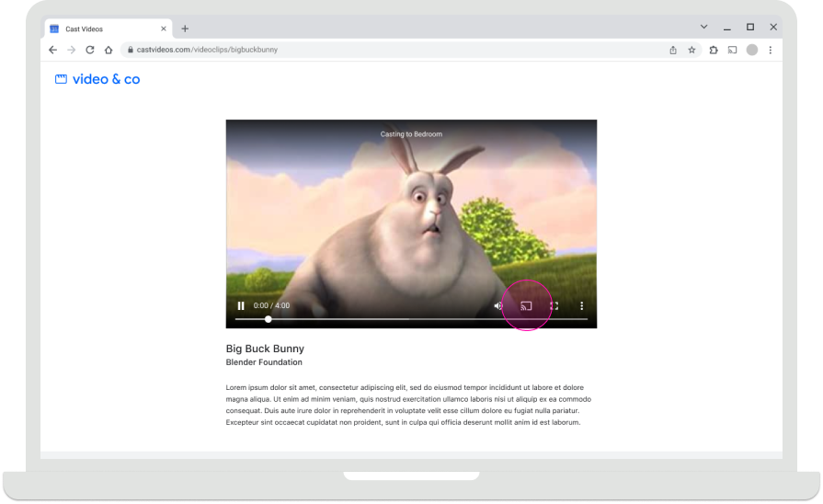
Task: Click the video & co logo link
Action: coord(97,80)
